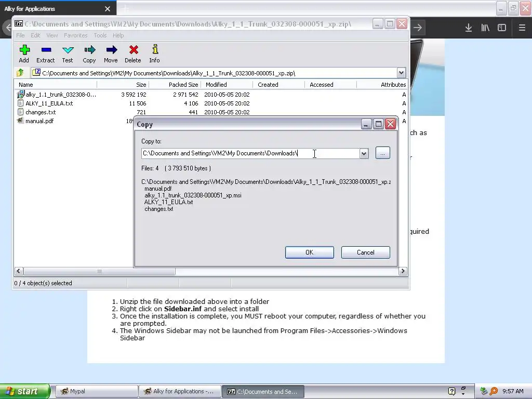This screenshot has width=532, height=399.
Task: Select the alky_1.1_trunk msi file icon
Action: pos(20,95)
